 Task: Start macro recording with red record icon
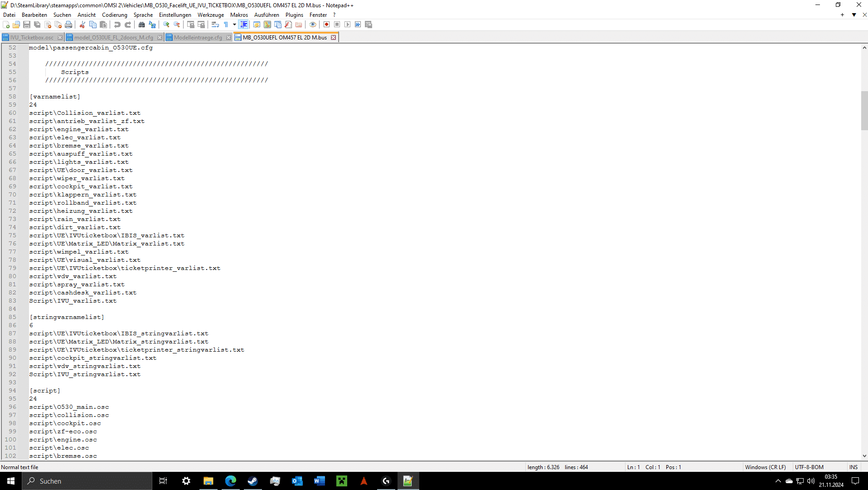click(x=326, y=24)
